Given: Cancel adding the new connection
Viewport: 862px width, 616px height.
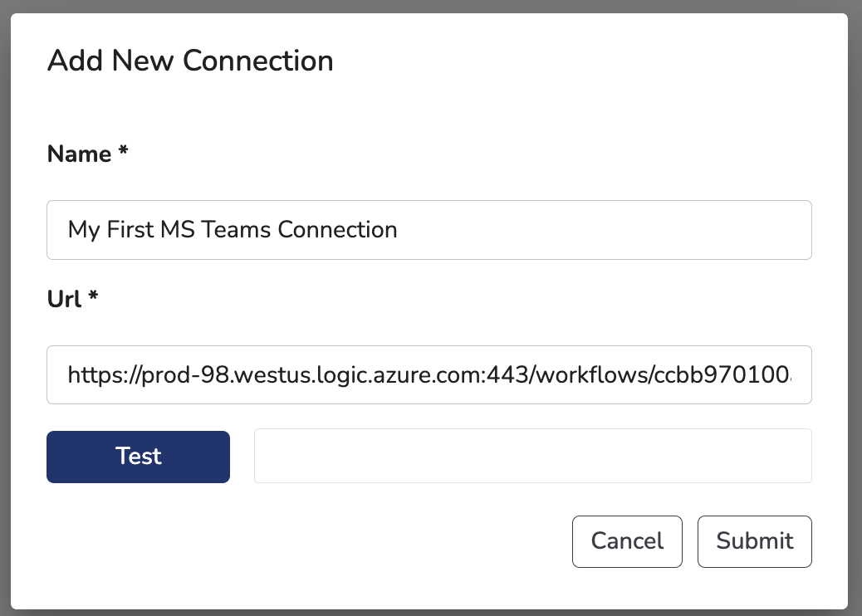Looking at the screenshot, I should click(627, 541).
